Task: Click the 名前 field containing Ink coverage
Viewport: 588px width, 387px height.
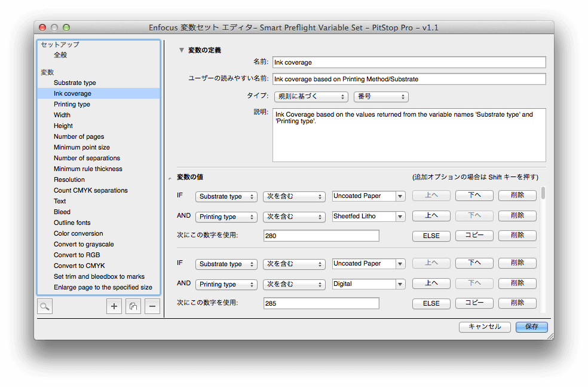Action: (x=409, y=62)
